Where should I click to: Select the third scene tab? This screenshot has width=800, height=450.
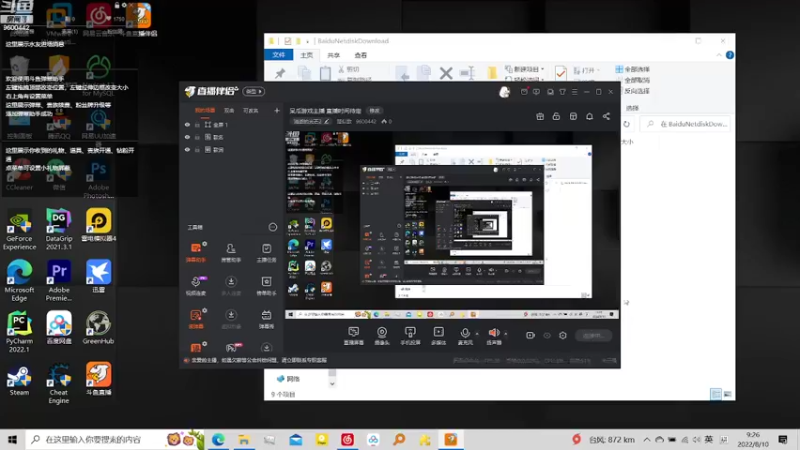[251, 110]
